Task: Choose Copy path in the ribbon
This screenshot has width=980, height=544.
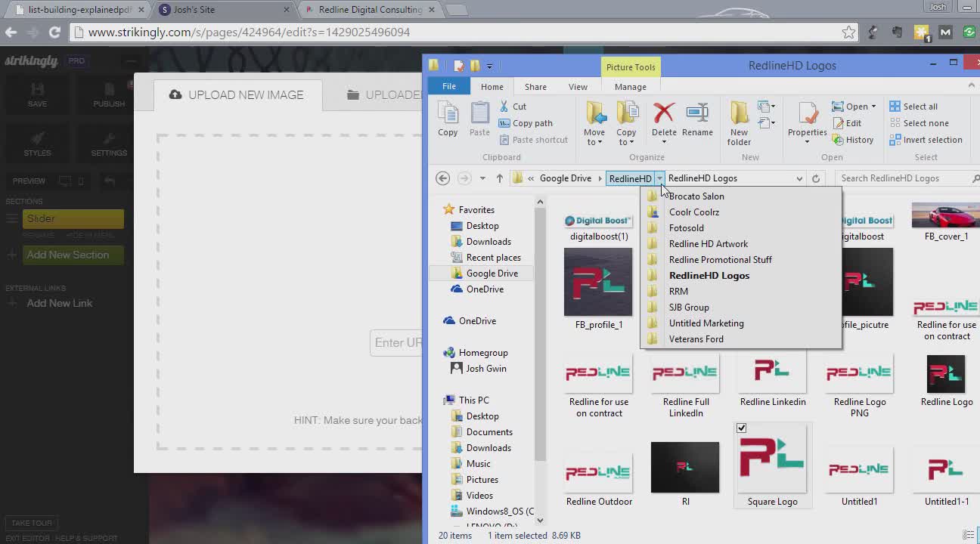Action: tap(526, 123)
